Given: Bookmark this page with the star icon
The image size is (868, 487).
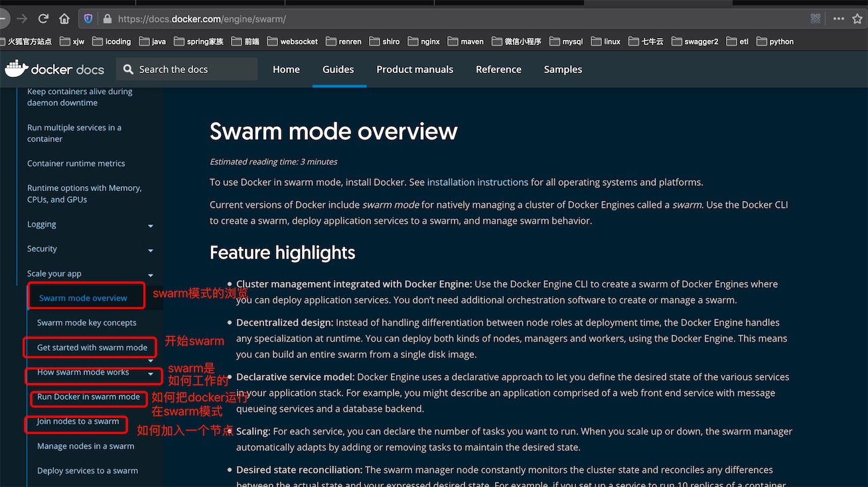Looking at the screenshot, I should [857, 19].
